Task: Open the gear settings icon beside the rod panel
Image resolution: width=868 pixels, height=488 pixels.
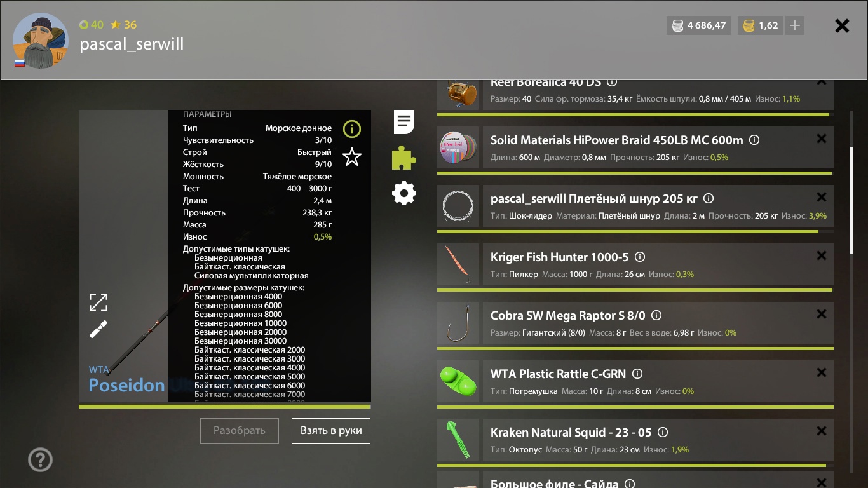Action: pyautogui.click(x=404, y=193)
